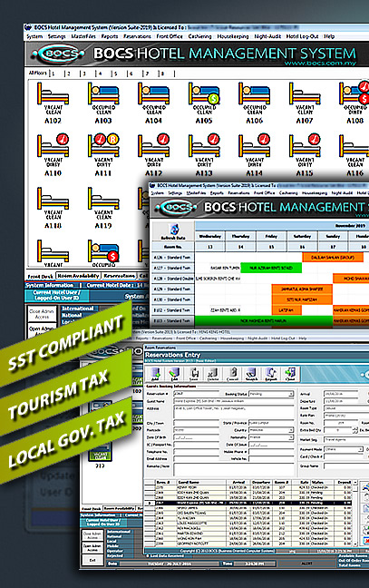
Task: Click Address text box in reservation form
Action: tap(234, 411)
